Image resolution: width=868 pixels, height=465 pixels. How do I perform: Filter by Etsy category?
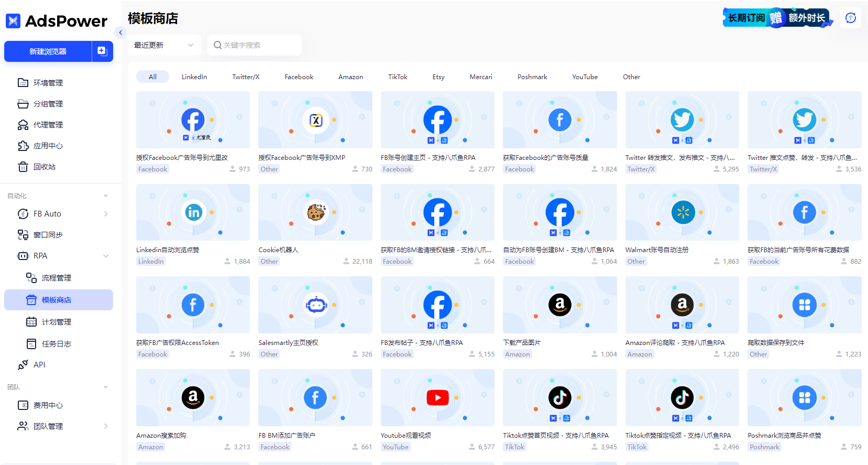click(x=438, y=77)
